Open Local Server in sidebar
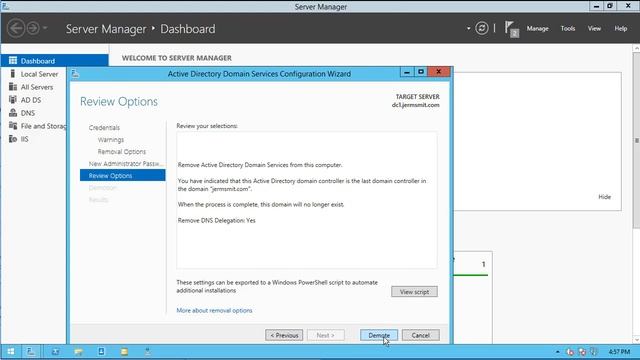 click(x=39, y=74)
